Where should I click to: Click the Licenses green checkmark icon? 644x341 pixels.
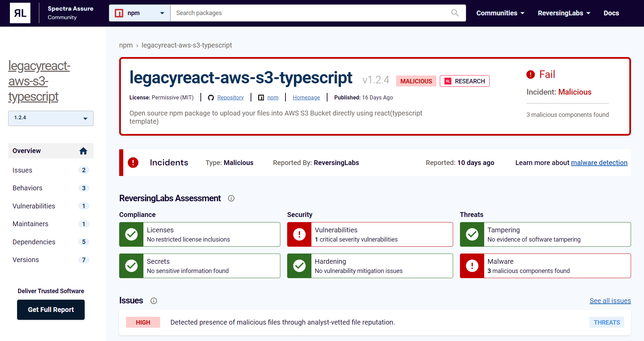[131, 234]
